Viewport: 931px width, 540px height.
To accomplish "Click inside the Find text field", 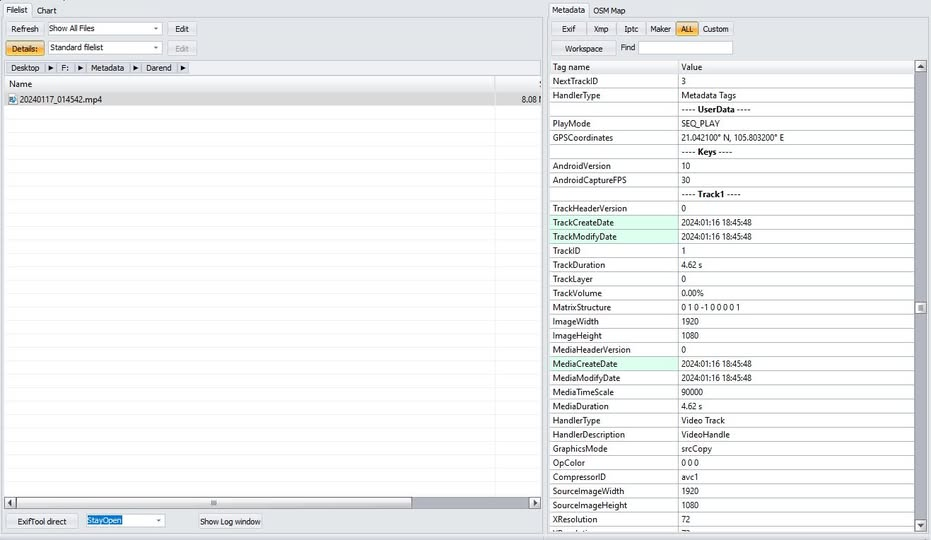I will 685,48.
